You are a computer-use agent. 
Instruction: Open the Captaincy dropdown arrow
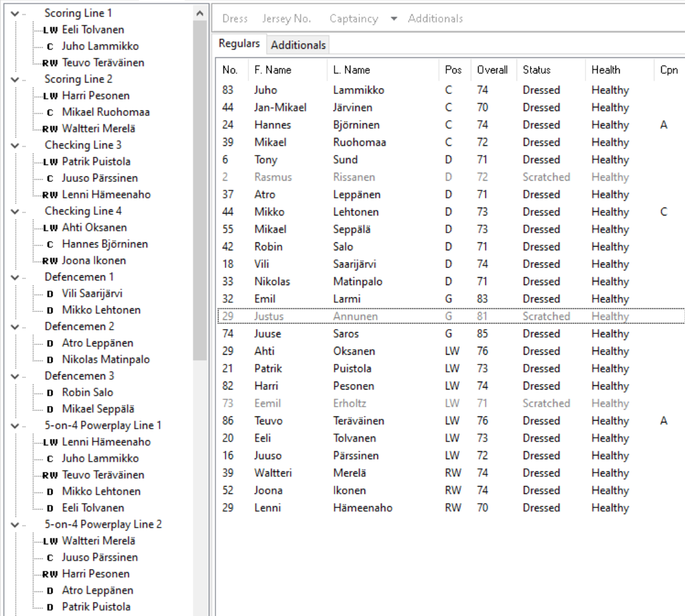(394, 19)
